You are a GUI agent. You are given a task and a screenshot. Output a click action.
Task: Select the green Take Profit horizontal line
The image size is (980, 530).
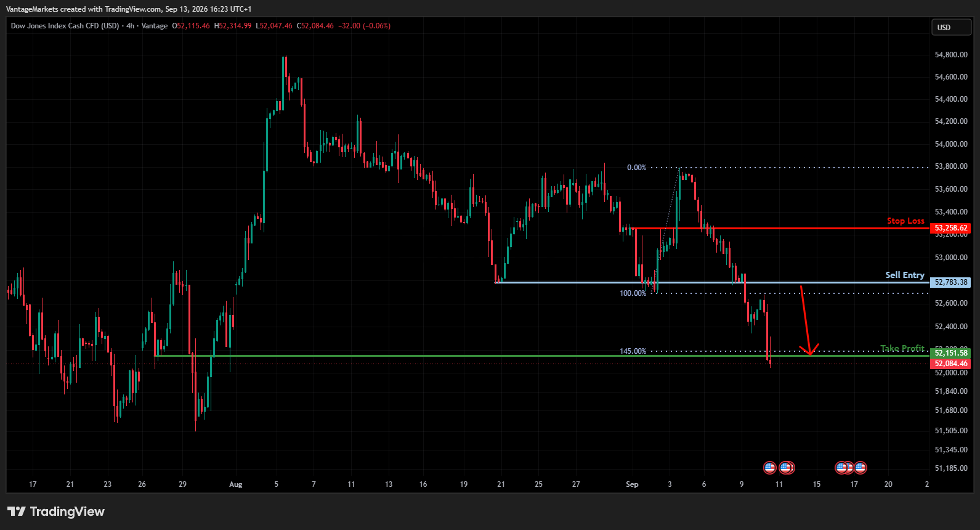tap(542, 356)
